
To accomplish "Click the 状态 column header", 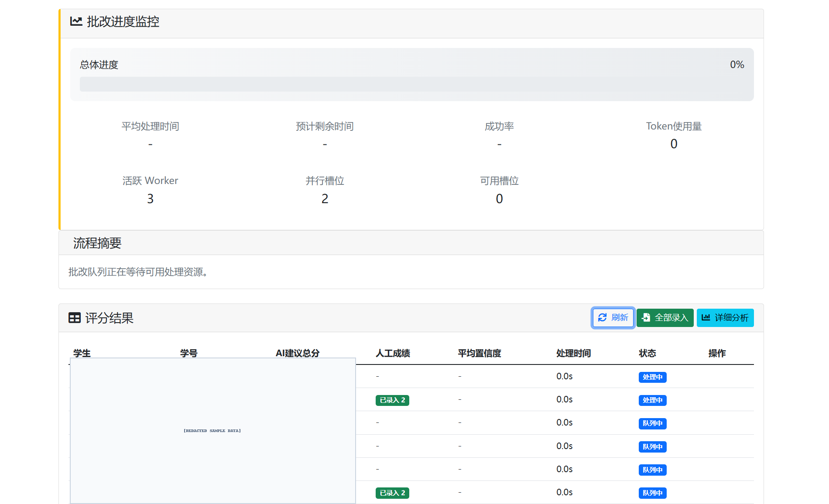I will tap(647, 353).
